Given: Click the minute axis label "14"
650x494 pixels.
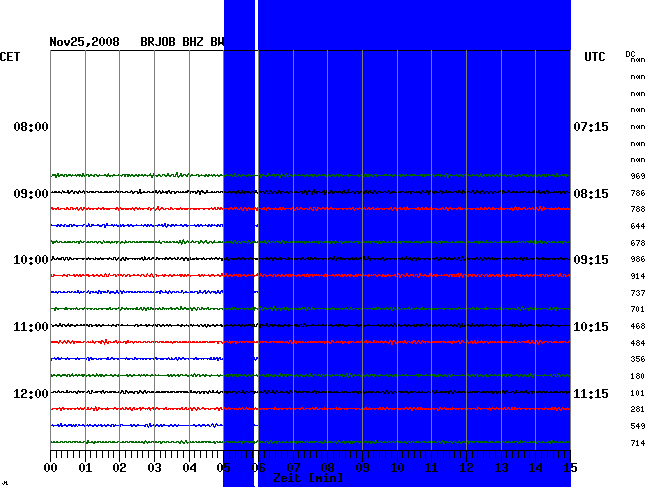Looking at the screenshot, I should 536,468.
